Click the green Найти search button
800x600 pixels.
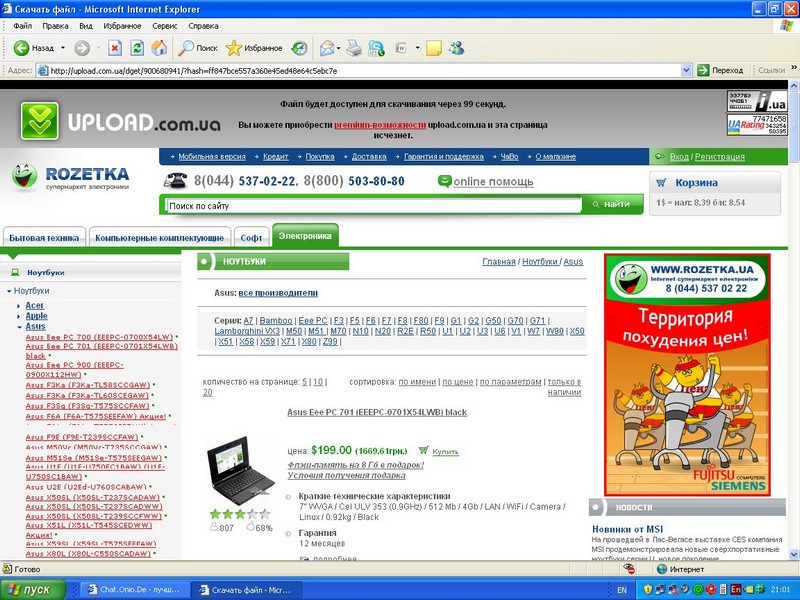612,205
